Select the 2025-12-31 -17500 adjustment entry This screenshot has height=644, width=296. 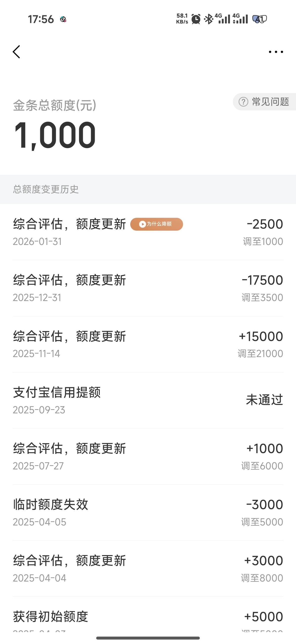(148, 288)
